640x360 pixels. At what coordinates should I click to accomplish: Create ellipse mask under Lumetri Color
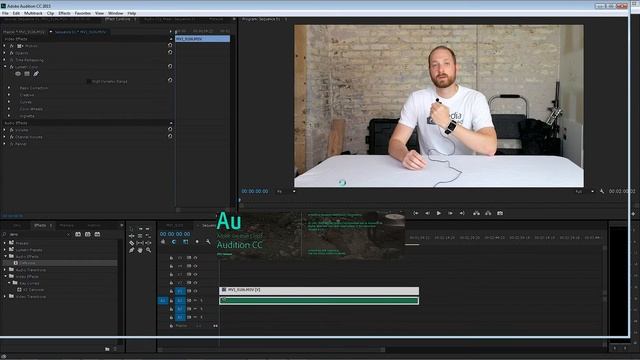pos(18,74)
